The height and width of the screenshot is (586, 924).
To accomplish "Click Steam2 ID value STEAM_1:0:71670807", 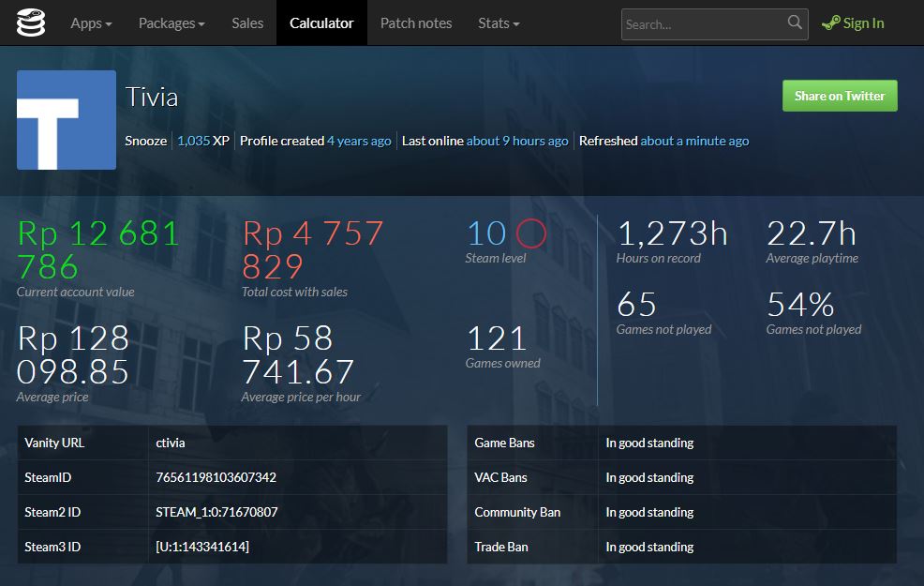I will tap(216, 512).
